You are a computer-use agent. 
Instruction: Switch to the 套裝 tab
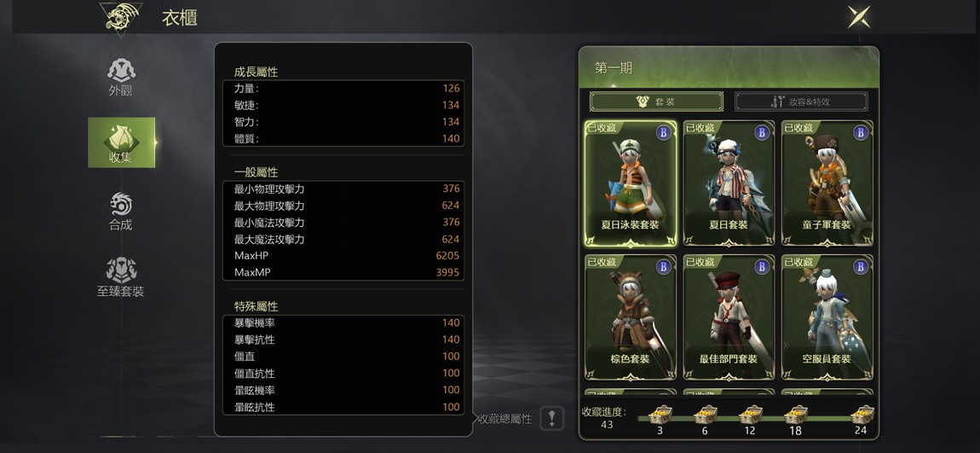click(x=656, y=102)
